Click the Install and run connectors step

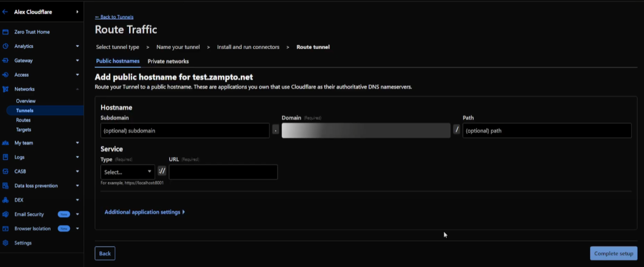pyautogui.click(x=248, y=47)
